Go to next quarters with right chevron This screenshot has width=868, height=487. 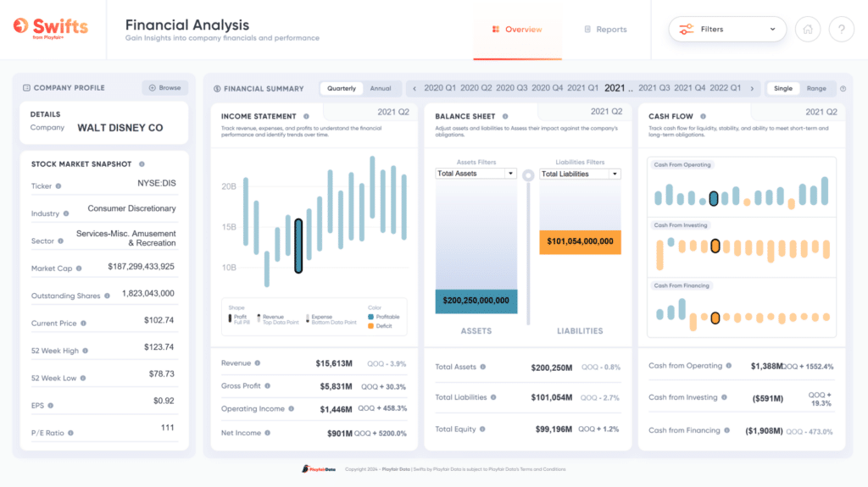(x=752, y=89)
